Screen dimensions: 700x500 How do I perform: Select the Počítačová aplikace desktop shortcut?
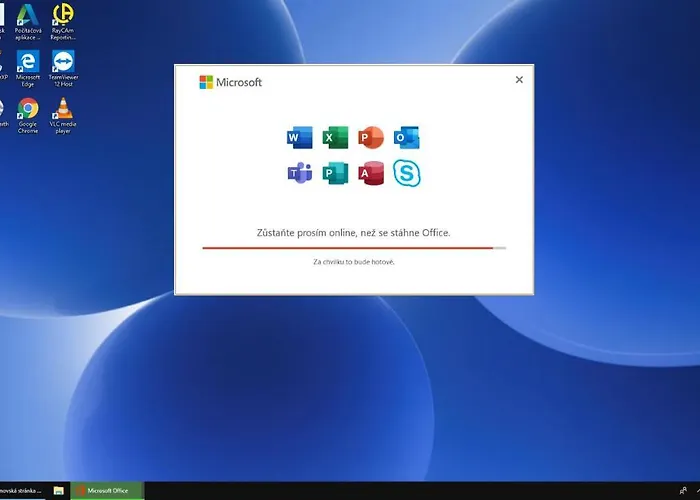pos(28,22)
